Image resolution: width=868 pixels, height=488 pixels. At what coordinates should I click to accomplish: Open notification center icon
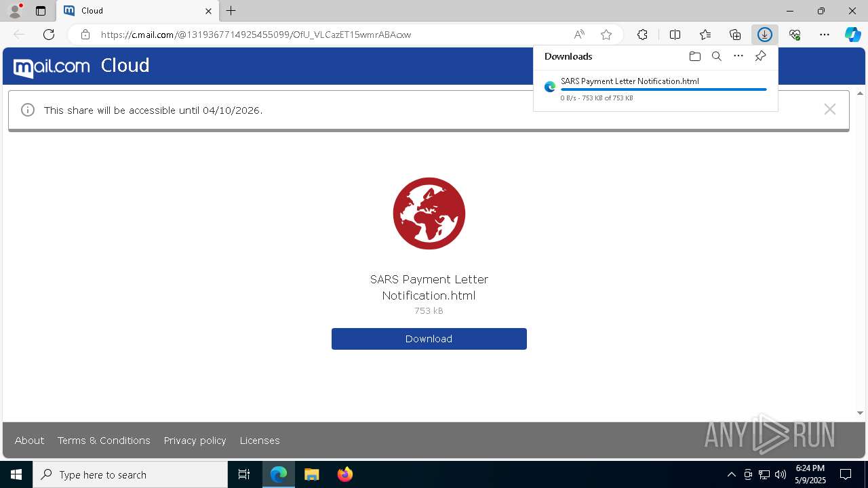pos(846,474)
